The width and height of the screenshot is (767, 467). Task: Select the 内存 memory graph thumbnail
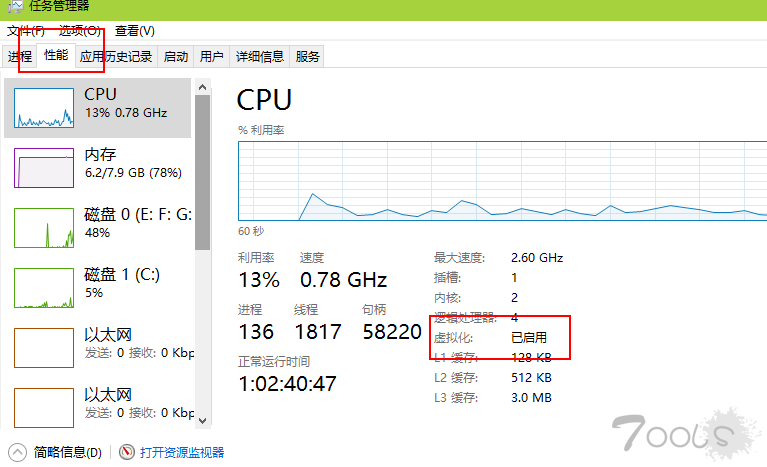[x=44, y=168]
